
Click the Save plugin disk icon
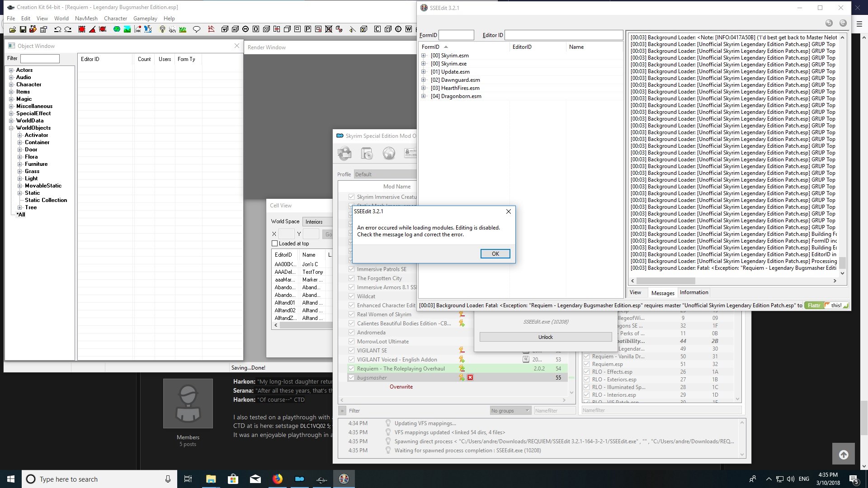23,29
